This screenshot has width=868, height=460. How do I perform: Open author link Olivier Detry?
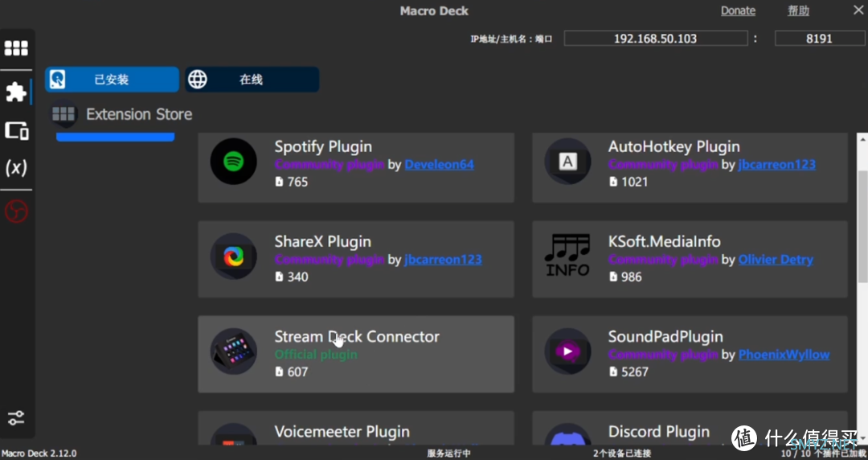point(776,260)
